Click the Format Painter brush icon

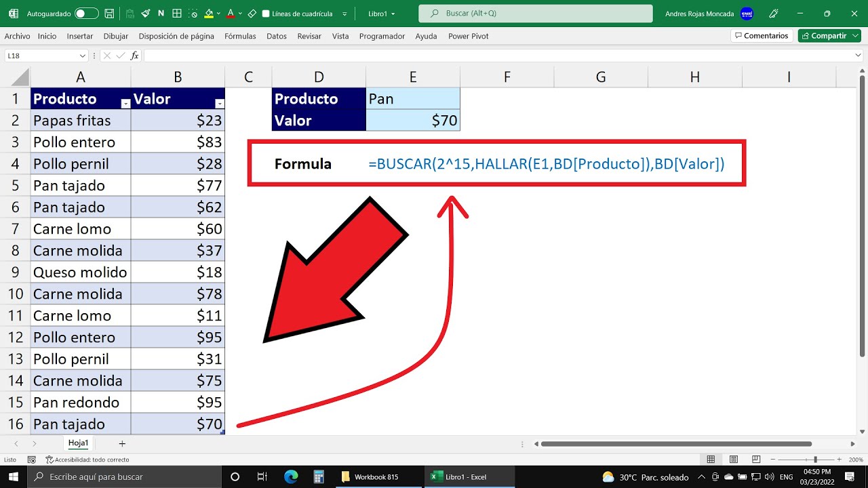pos(145,14)
